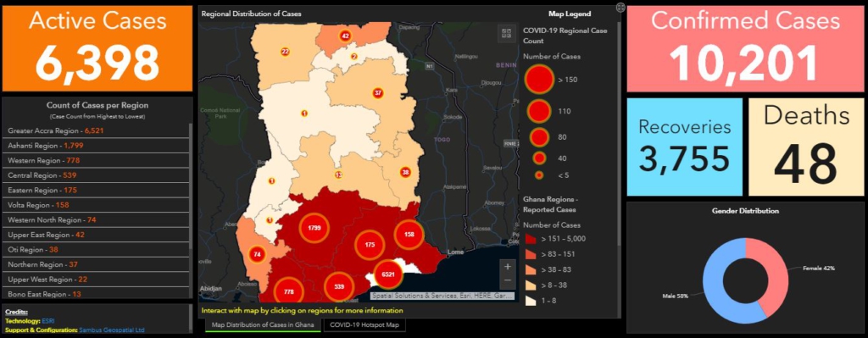Viewport: 868px width, 338px height.
Task: Expand the map panel to full screen
Action: [620, 8]
